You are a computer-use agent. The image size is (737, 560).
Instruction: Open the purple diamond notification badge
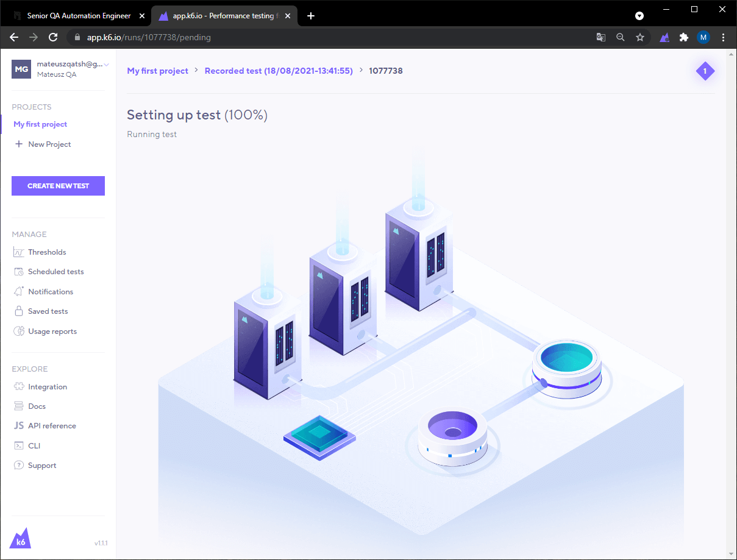[705, 71]
